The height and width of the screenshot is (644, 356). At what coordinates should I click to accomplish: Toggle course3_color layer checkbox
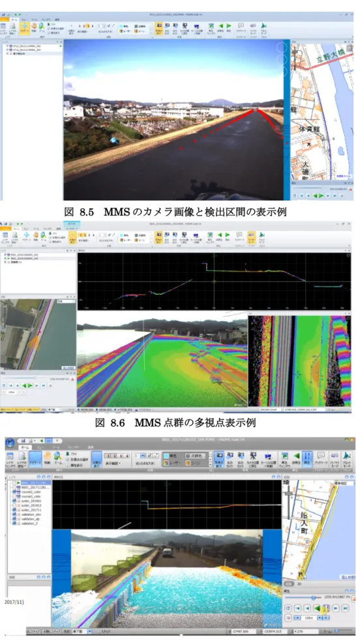[x=14, y=496]
